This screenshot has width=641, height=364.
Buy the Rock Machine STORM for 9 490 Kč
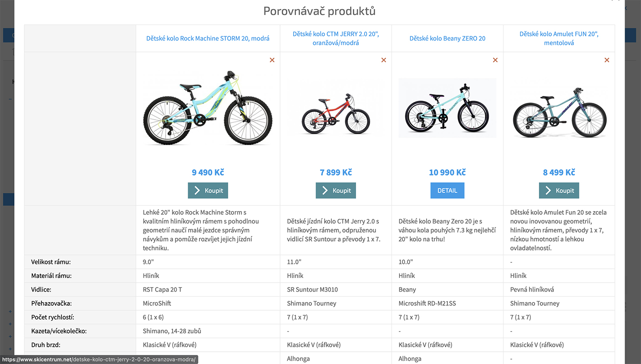pyautogui.click(x=208, y=191)
